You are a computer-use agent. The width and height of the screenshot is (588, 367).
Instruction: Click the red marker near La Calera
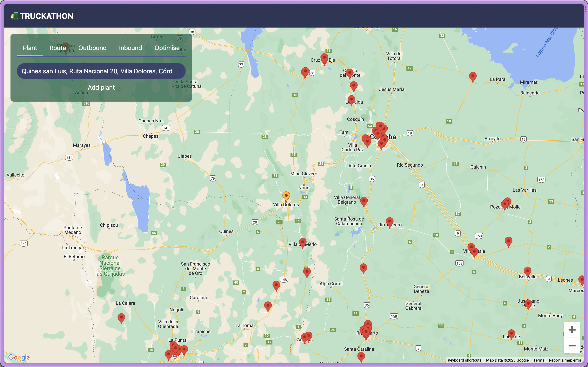click(x=121, y=318)
